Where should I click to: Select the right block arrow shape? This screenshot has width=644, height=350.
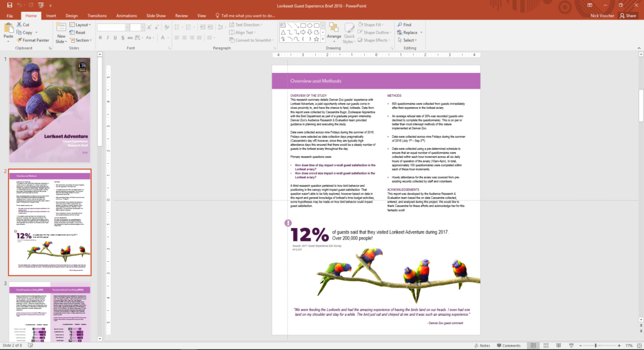coord(303,32)
